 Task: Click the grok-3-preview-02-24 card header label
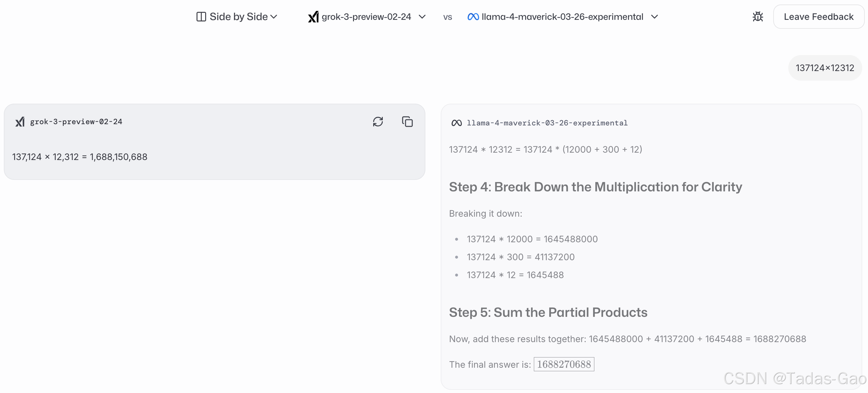pyautogui.click(x=76, y=122)
